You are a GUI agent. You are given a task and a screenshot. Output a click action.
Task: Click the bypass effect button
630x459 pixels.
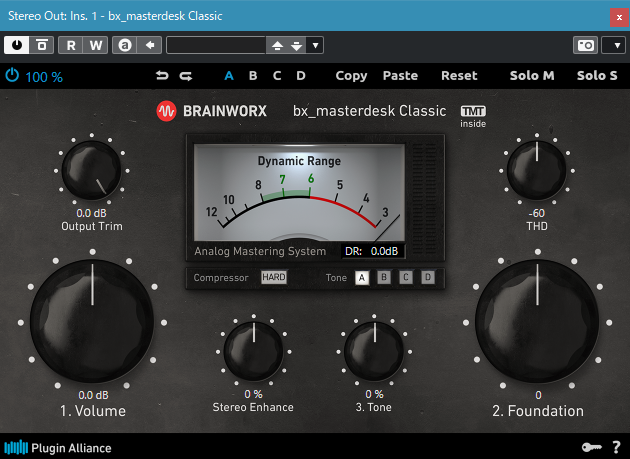[42, 45]
